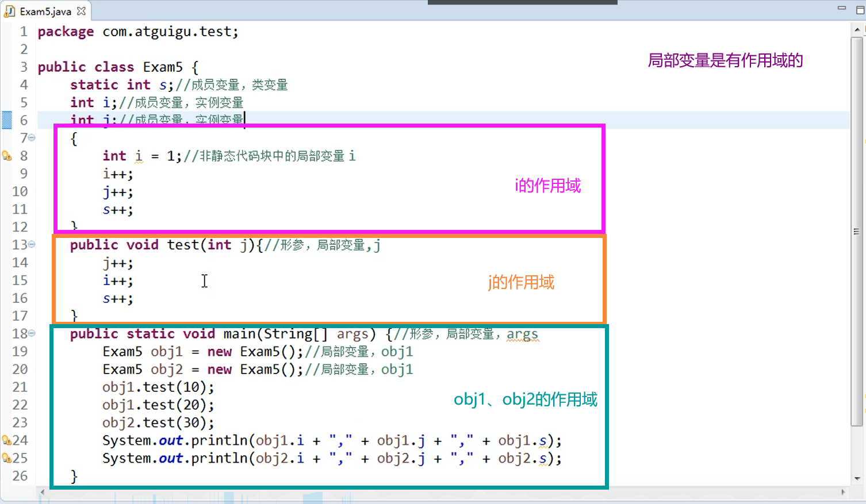
Task: Click 'int i = 1;' on line 8
Action: click(142, 156)
